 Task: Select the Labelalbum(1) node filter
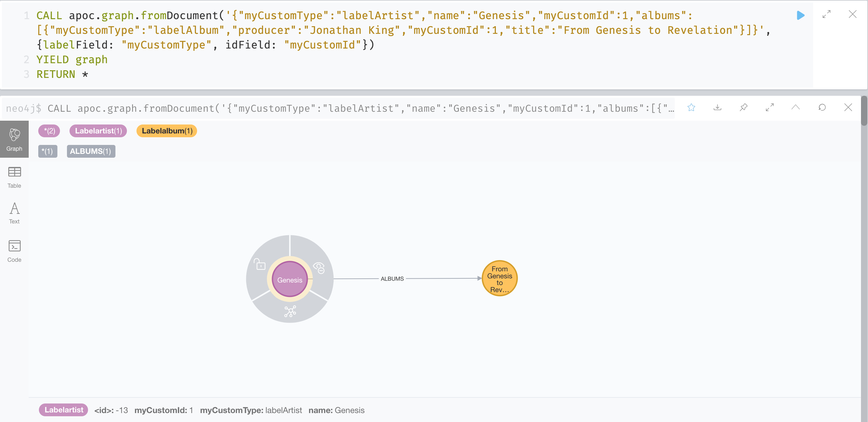167,131
